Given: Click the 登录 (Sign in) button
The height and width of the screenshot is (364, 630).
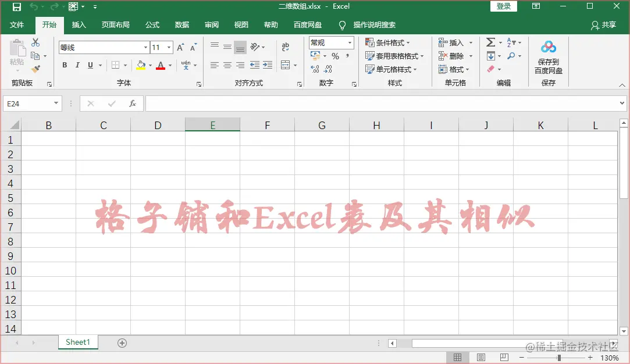Looking at the screenshot, I should click(503, 6).
